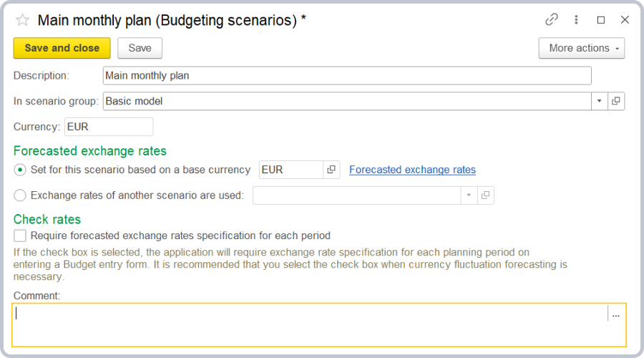Select 'Set for this scenario' radio option

20,170
